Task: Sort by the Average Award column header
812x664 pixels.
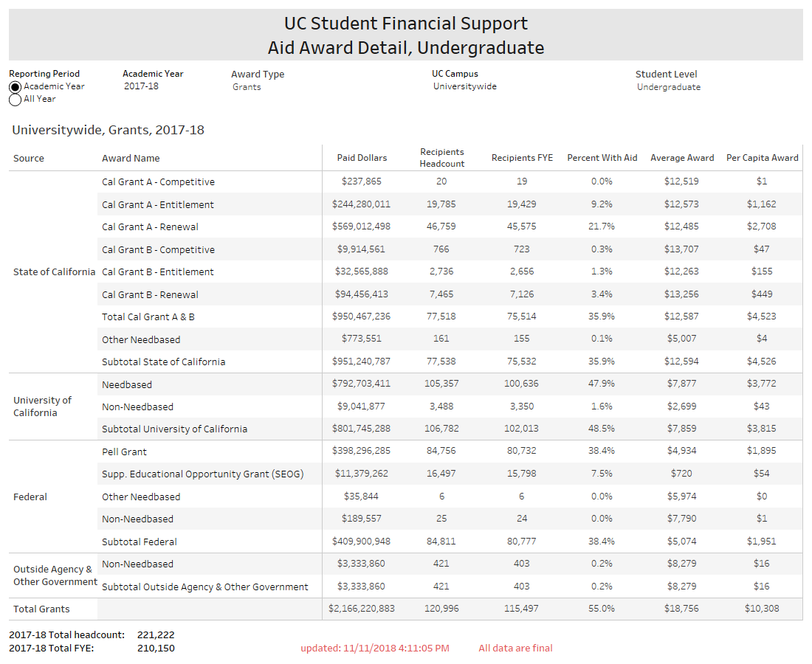Action: point(682,157)
